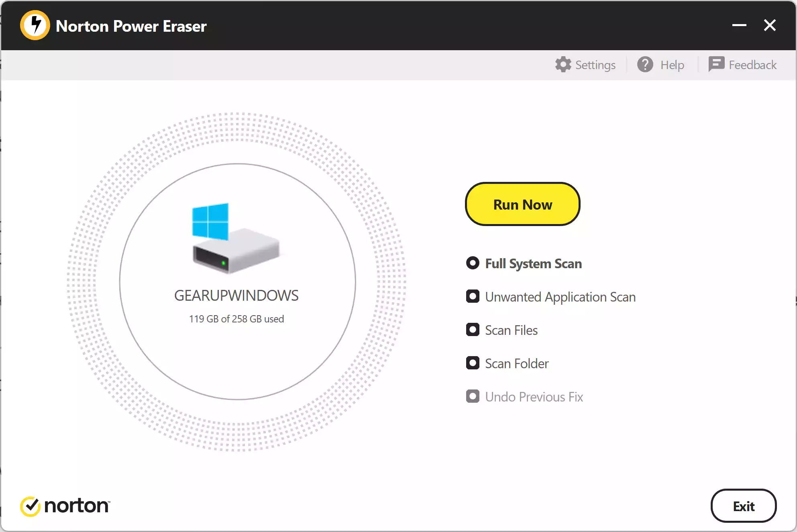797x532 pixels.
Task: Click the blue Windows logo above the drive
Action: (x=210, y=220)
